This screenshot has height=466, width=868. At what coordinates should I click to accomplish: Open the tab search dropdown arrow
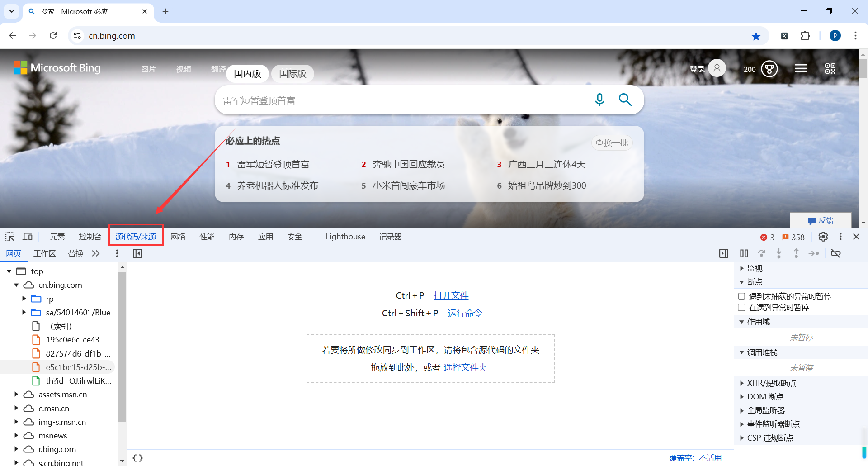pyautogui.click(x=12, y=11)
